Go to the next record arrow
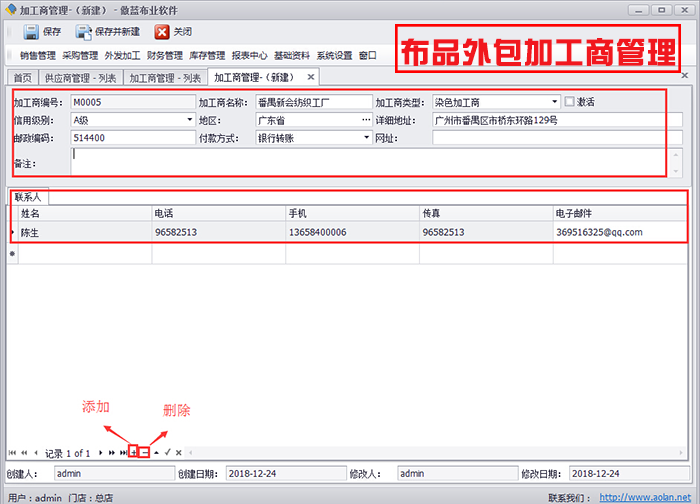Screen dimensions: 700x504 coord(100,453)
